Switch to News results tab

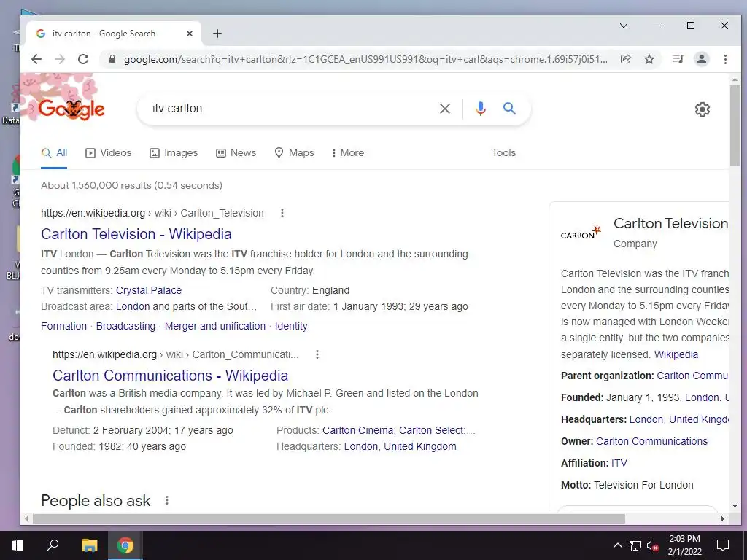click(x=236, y=153)
